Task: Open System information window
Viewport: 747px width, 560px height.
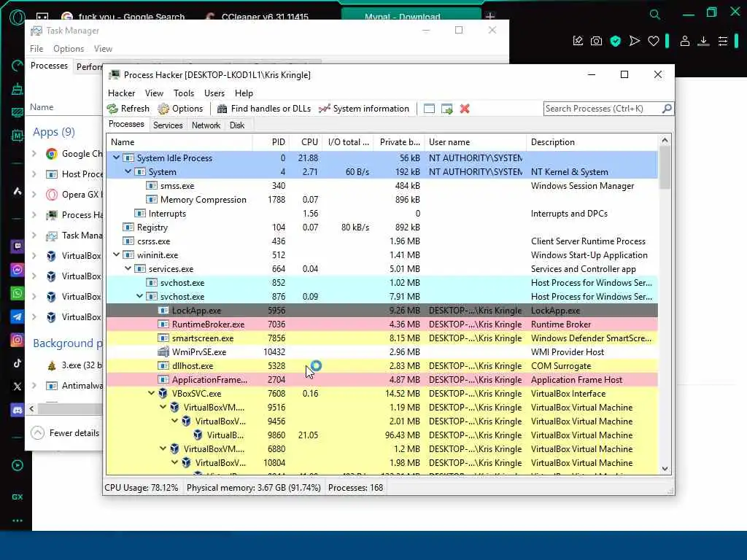Action: click(x=364, y=109)
